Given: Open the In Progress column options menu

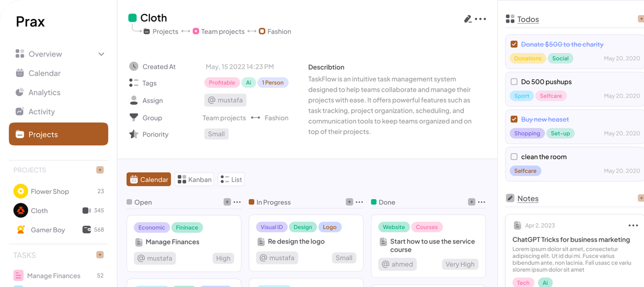Looking at the screenshot, I should tap(360, 202).
